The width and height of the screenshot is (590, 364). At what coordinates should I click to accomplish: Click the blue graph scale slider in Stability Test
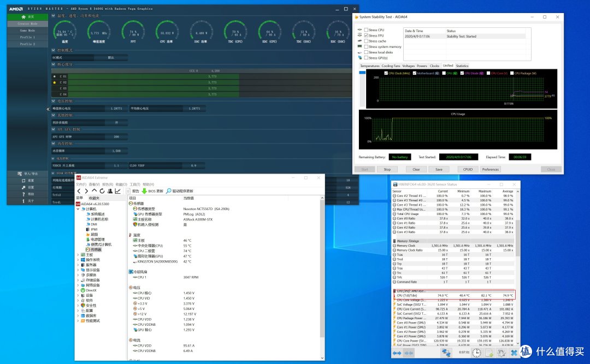point(362,72)
